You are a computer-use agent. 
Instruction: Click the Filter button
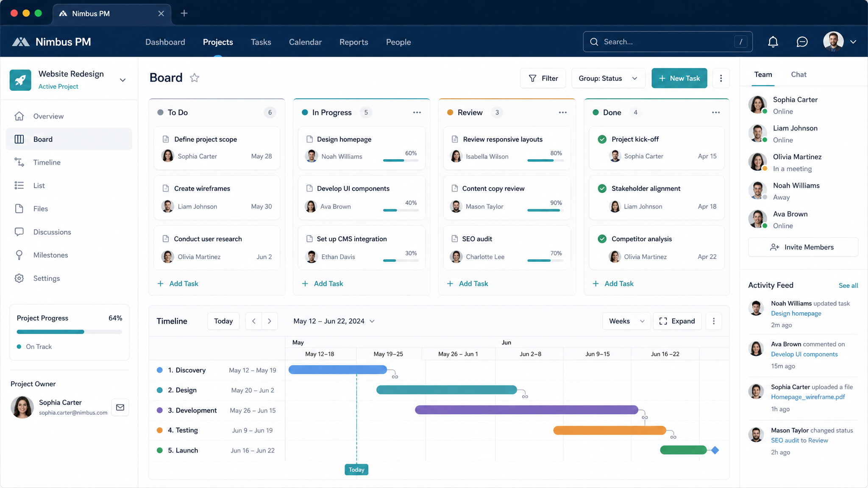(x=543, y=78)
